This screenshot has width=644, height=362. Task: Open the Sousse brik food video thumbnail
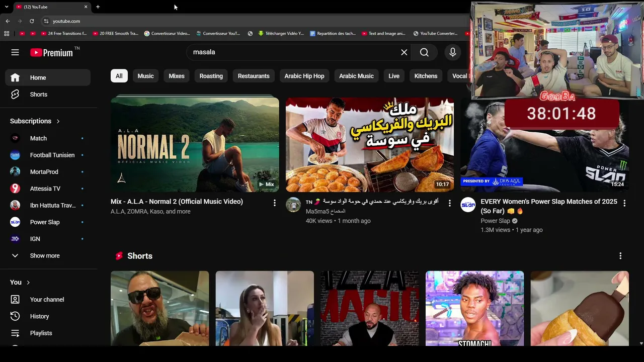pos(370,145)
